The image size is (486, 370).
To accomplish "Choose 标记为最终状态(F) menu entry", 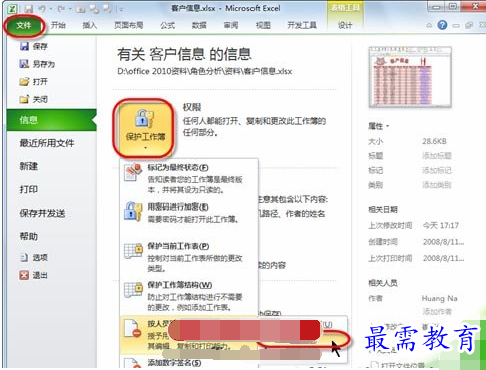I will [189, 178].
